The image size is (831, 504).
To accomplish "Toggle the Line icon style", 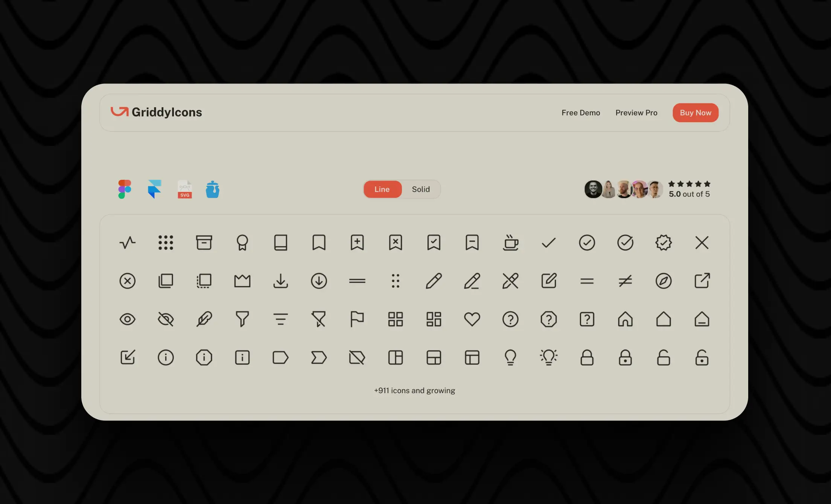I will (382, 188).
